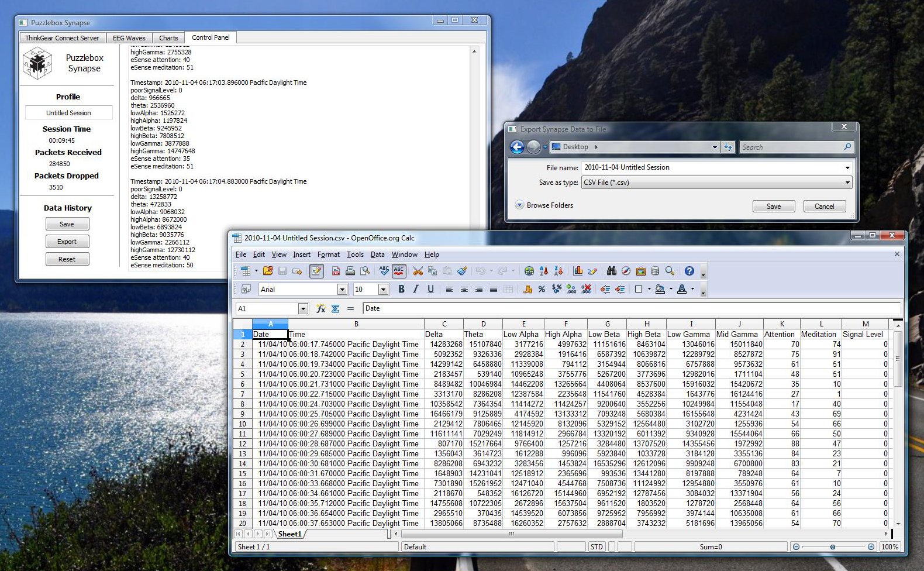Toggle AutoSpellcheck in Calc toolbar
924x571 pixels.
click(x=399, y=271)
